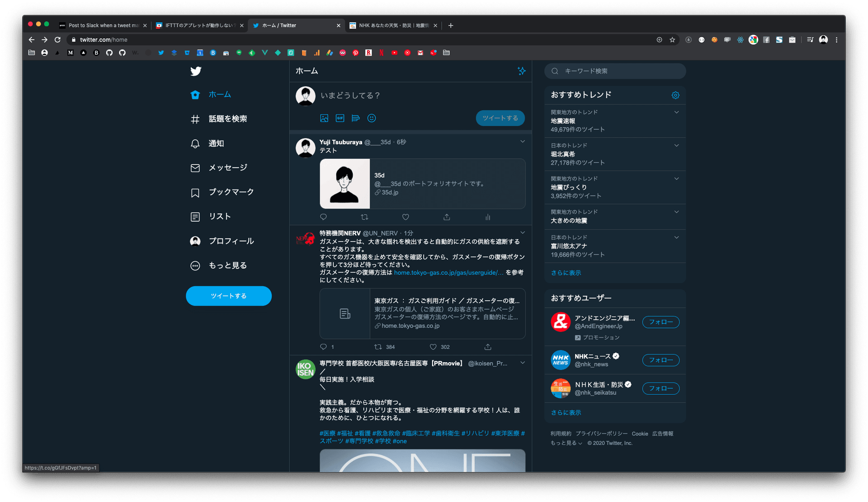Click the Twitter bird logo
868x502 pixels.
point(196,71)
